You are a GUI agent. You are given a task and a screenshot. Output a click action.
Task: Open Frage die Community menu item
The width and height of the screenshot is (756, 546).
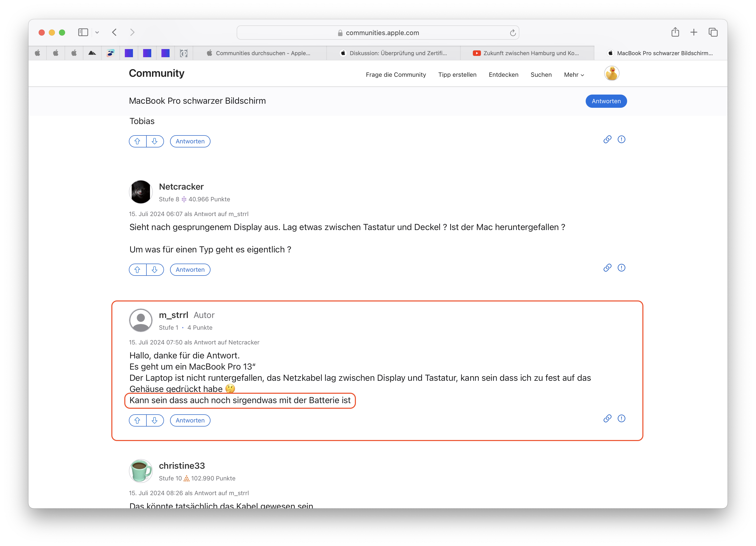point(396,75)
